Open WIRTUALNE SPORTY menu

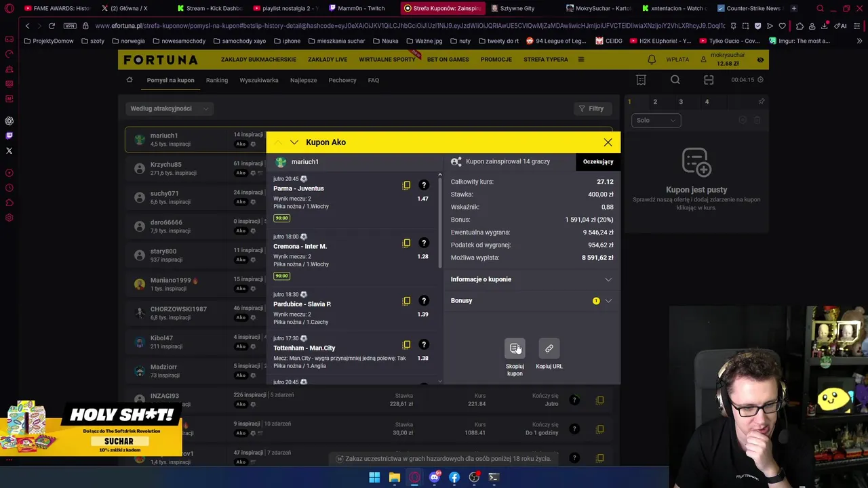pos(387,60)
